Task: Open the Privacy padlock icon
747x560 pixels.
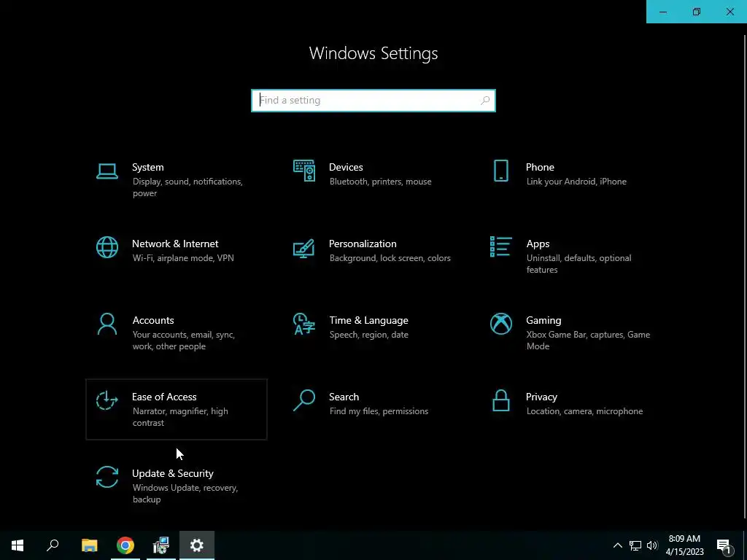Action: 500,400
